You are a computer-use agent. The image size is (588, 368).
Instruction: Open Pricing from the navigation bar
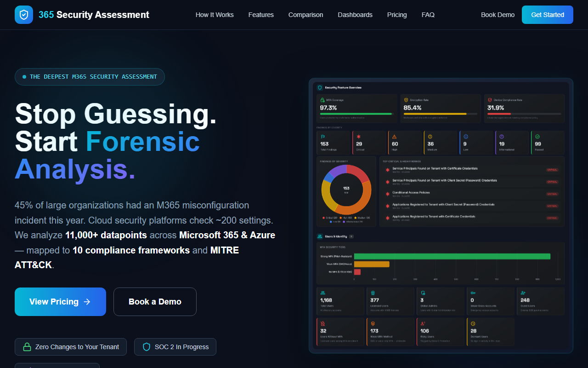tap(397, 15)
